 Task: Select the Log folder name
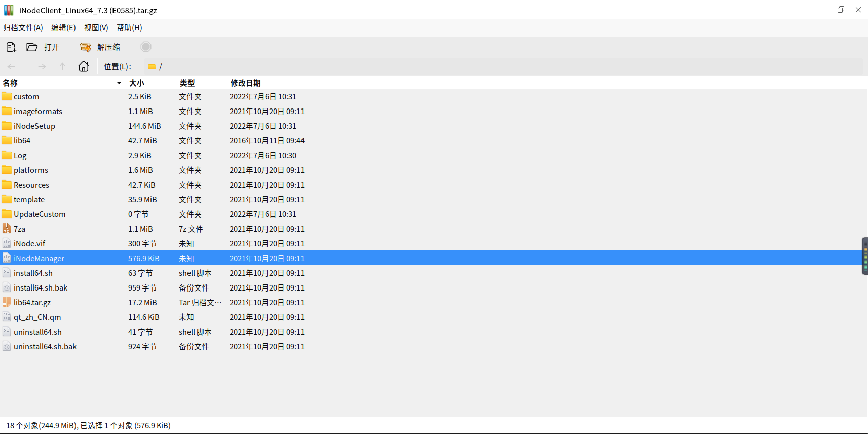20,156
